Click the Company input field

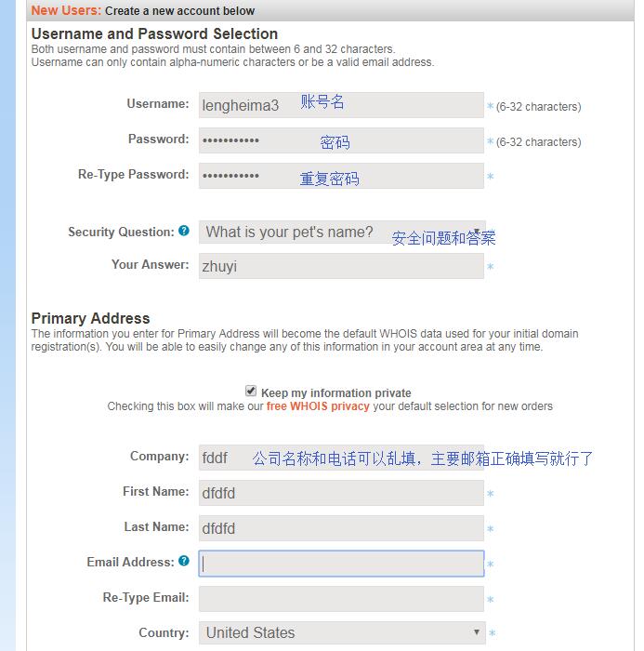[x=341, y=458]
